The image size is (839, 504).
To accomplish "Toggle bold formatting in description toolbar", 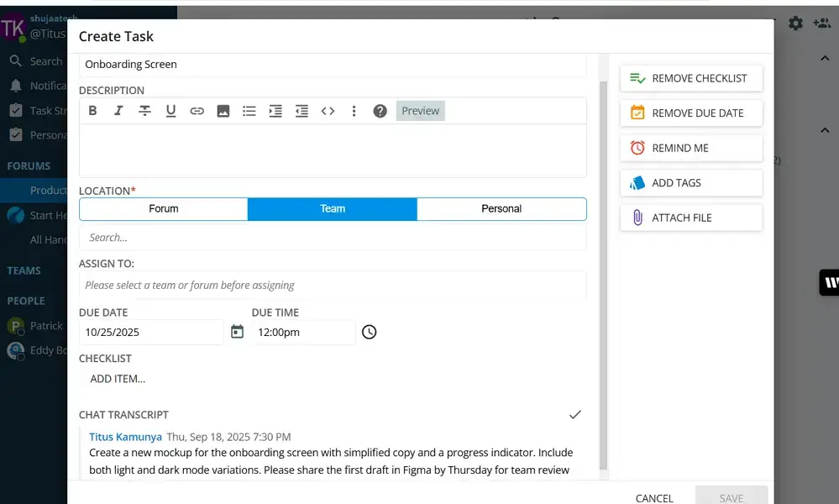I will pyautogui.click(x=93, y=111).
